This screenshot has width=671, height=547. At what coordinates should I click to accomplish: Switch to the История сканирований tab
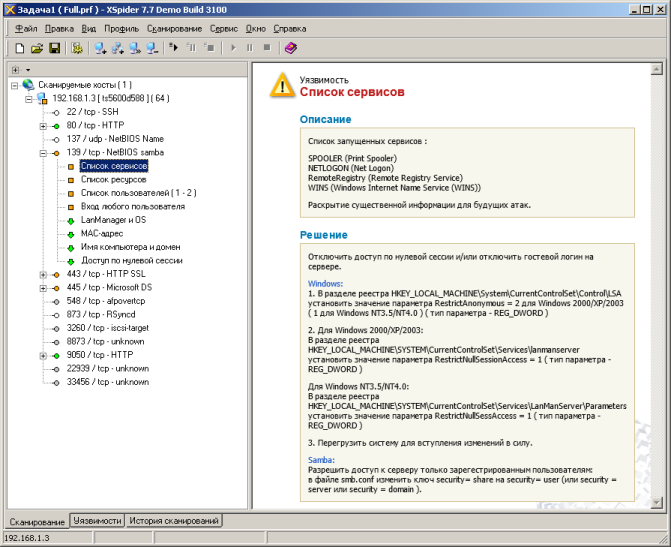point(174,520)
